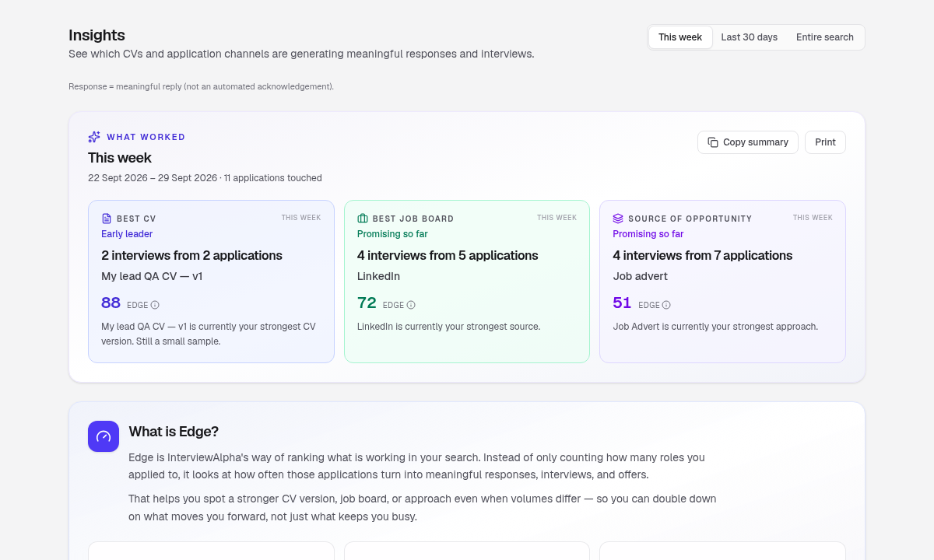Open Edge info icon beside score 51
Screen dimensions: 934x560
pos(666,305)
